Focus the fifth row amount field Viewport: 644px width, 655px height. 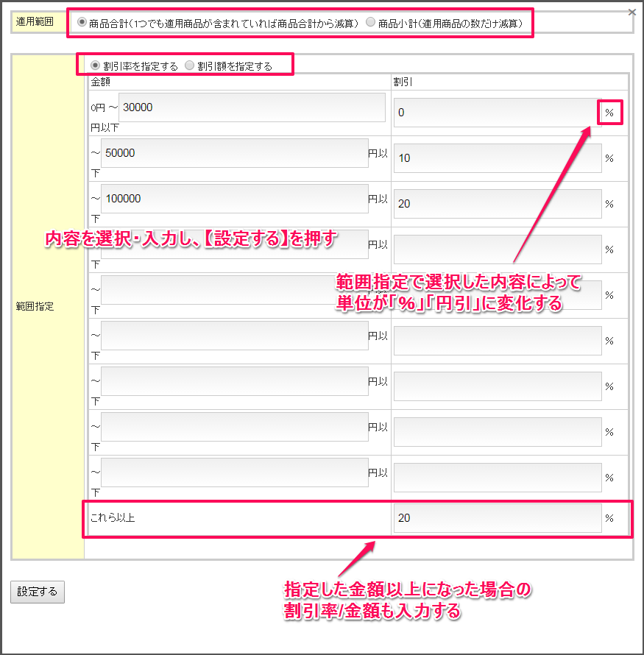[x=234, y=290]
